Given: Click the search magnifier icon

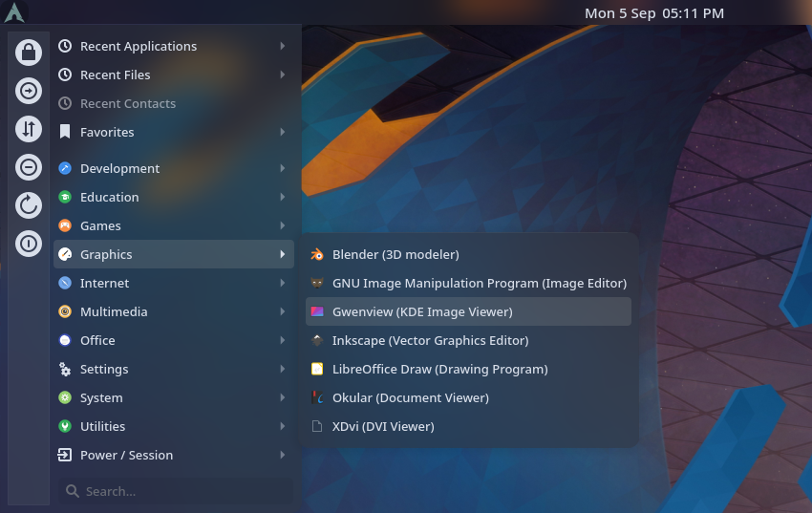Looking at the screenshot, I should [73, 491].
